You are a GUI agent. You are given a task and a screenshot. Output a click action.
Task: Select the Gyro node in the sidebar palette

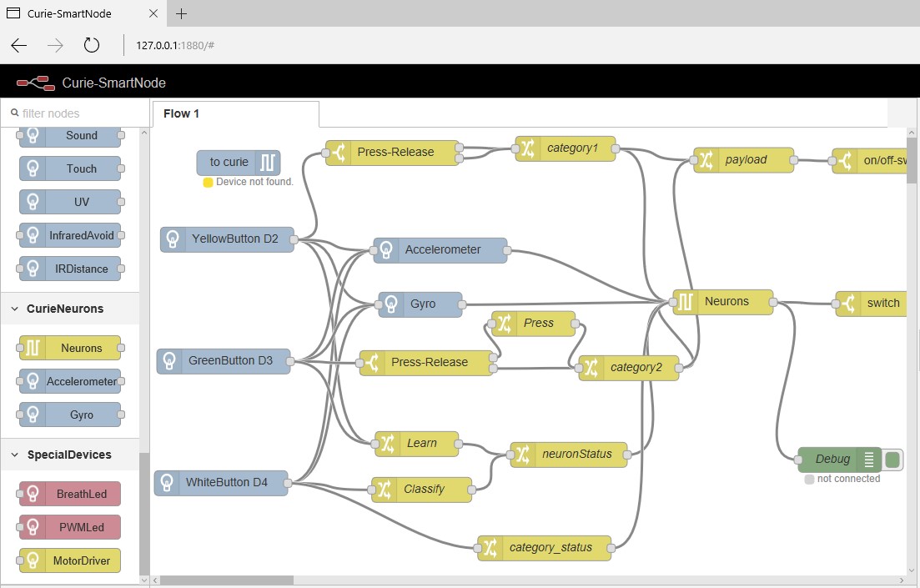point(70,415)
